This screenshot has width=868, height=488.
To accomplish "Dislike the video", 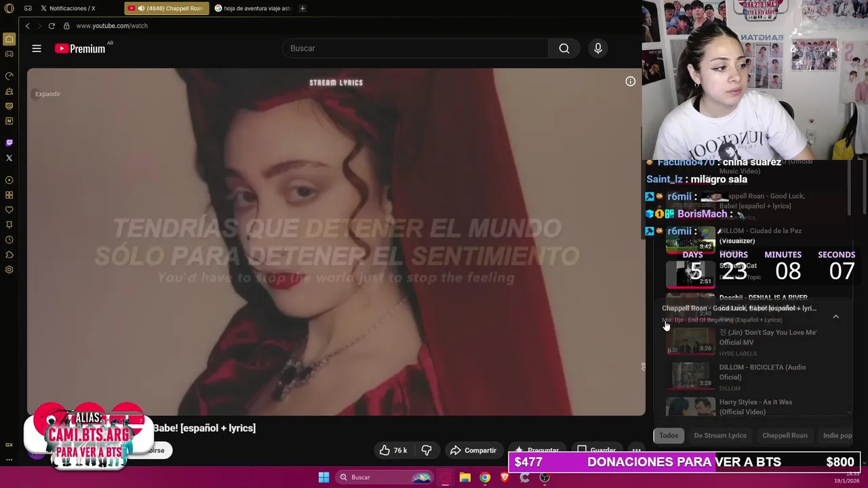I will point(427,450).
